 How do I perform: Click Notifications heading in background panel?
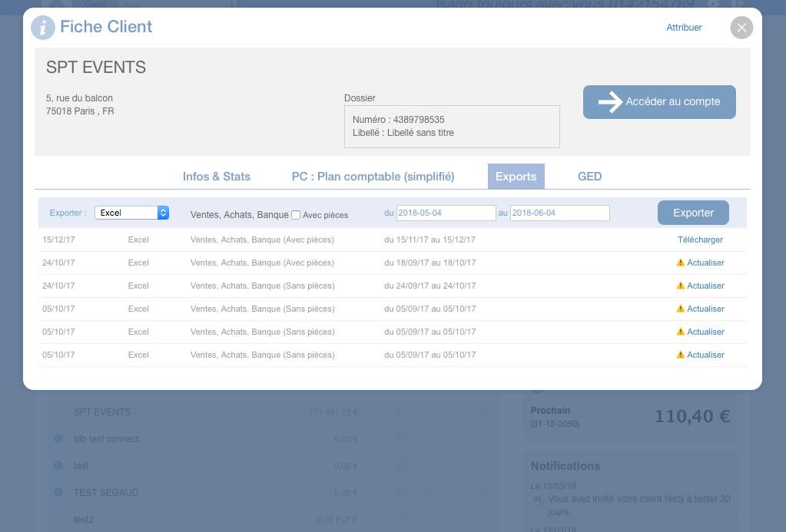click(565, 466)
